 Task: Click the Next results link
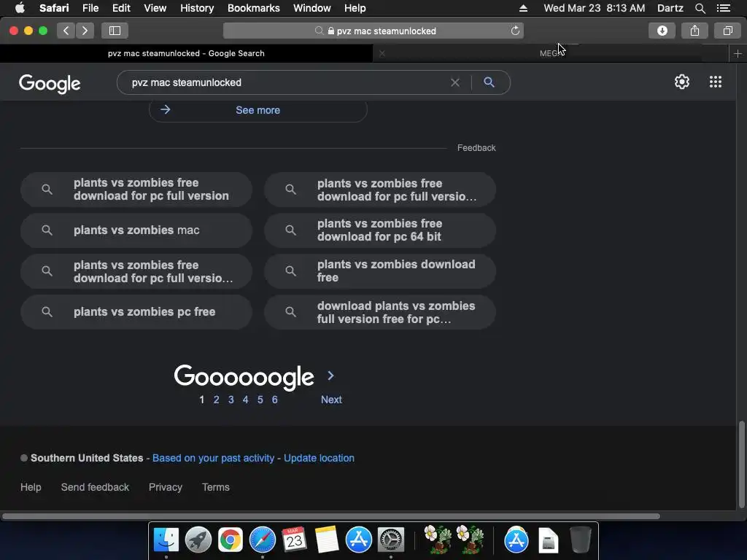tap(331, 400)
